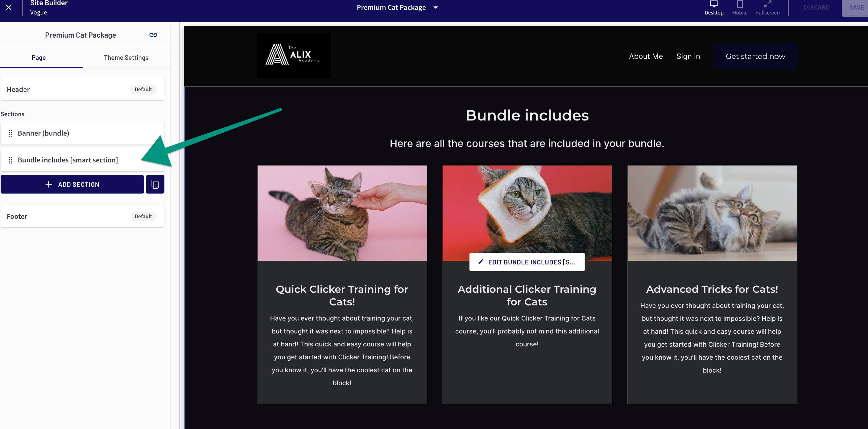The image size is (868, 429).
Task: Switch to Mobile preview mode
Action: click(x=740, y=8)
